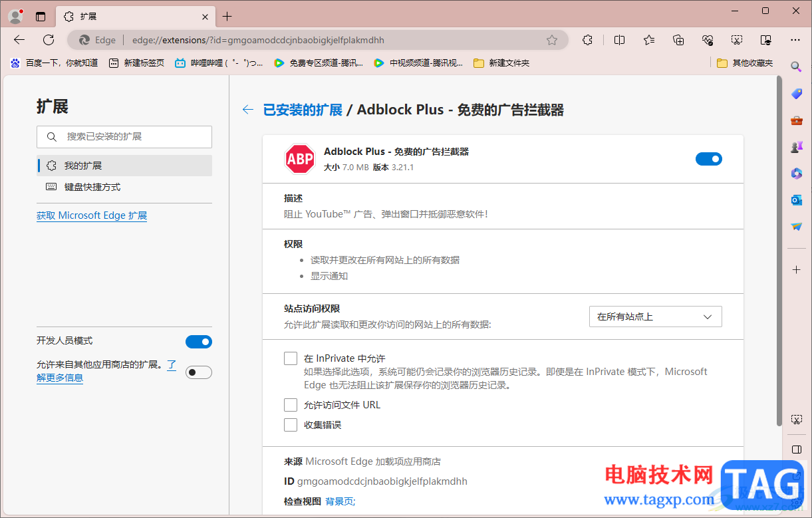Image resolution: width=812 pixels, height=518 pixels.
Task: Add page to favorites star icon
Action: pos(552,40)
